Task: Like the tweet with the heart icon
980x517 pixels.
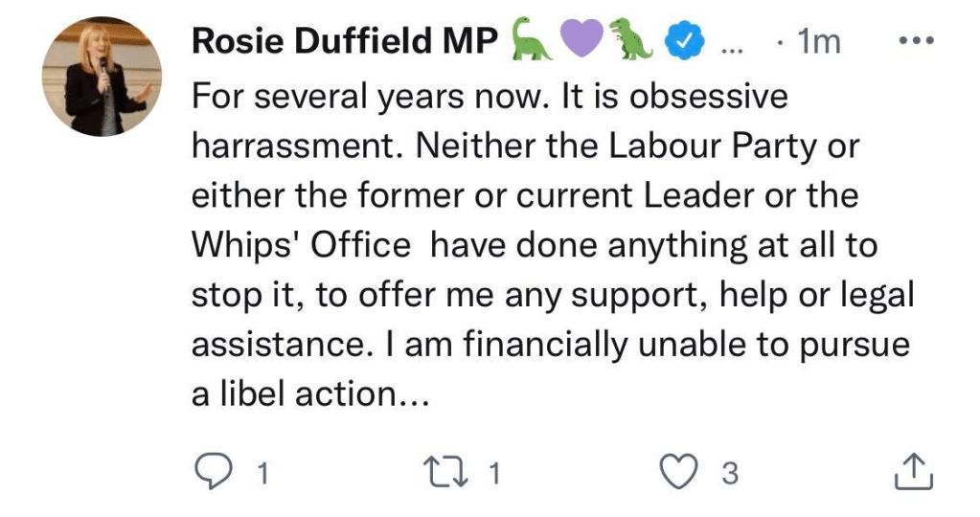Action: 682,473
